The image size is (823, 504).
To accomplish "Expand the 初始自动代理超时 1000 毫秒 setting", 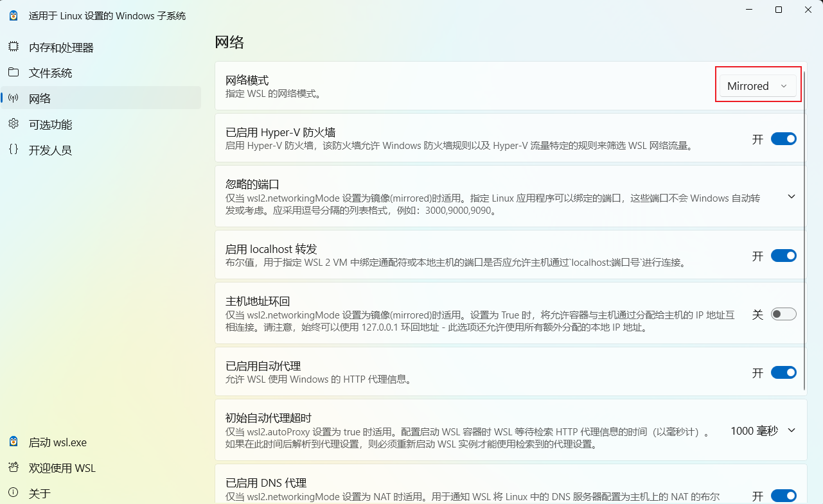I will pyautogui.click(x=792, y=430).
